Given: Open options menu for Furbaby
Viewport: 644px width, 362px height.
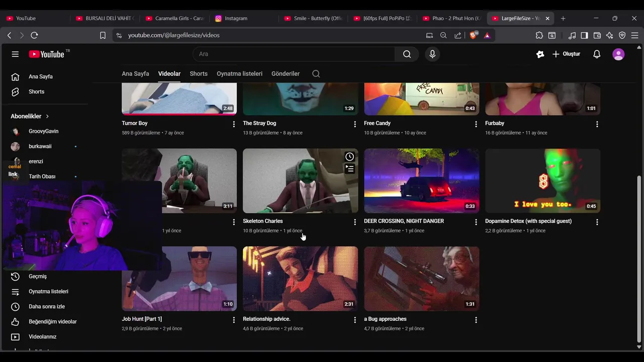Looking at the screenshot, I should tap(597, 124).
